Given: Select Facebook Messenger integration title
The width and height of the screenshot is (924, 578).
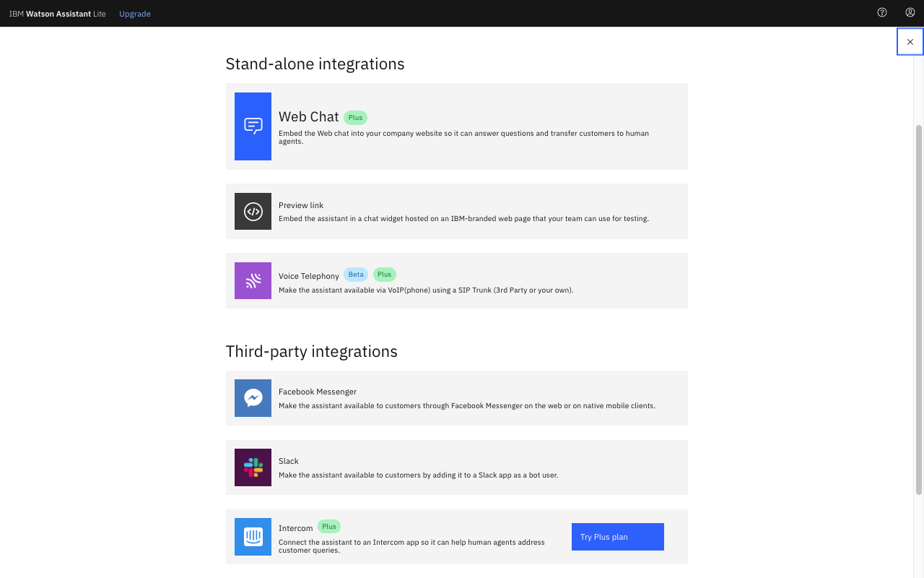Looking at the screenshot, I should pos(318,392).
